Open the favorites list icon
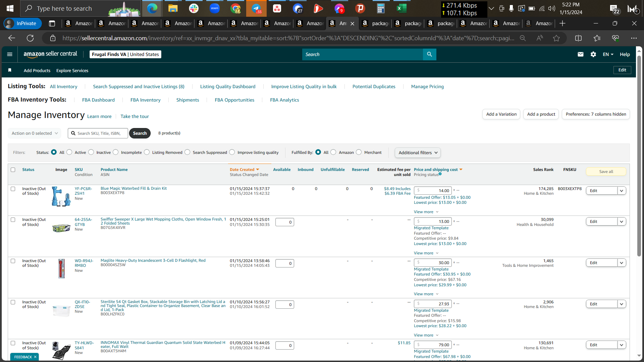Viewport: 644px width, 362px height. tap(597, 38)
